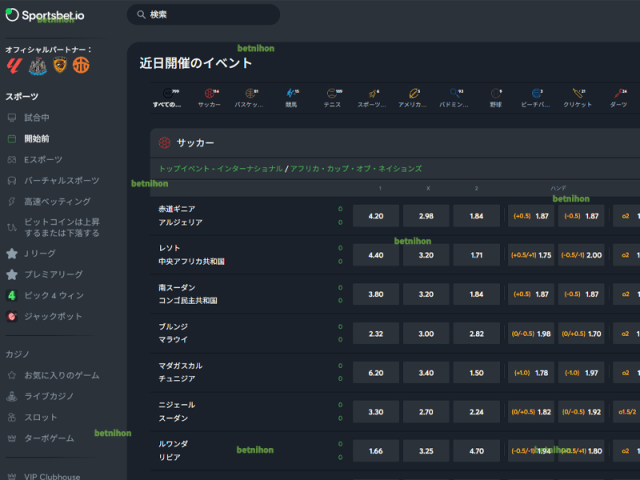The width and height of the screenshot is (640, 480).
Task: Select the バドミン... tab icon
Action: coord(454,93)
